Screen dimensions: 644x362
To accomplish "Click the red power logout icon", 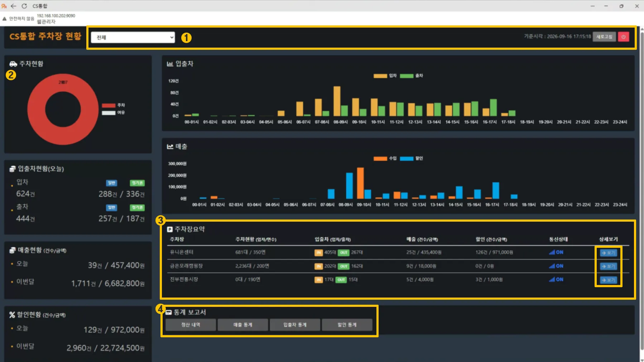I will tap(623, 37).
